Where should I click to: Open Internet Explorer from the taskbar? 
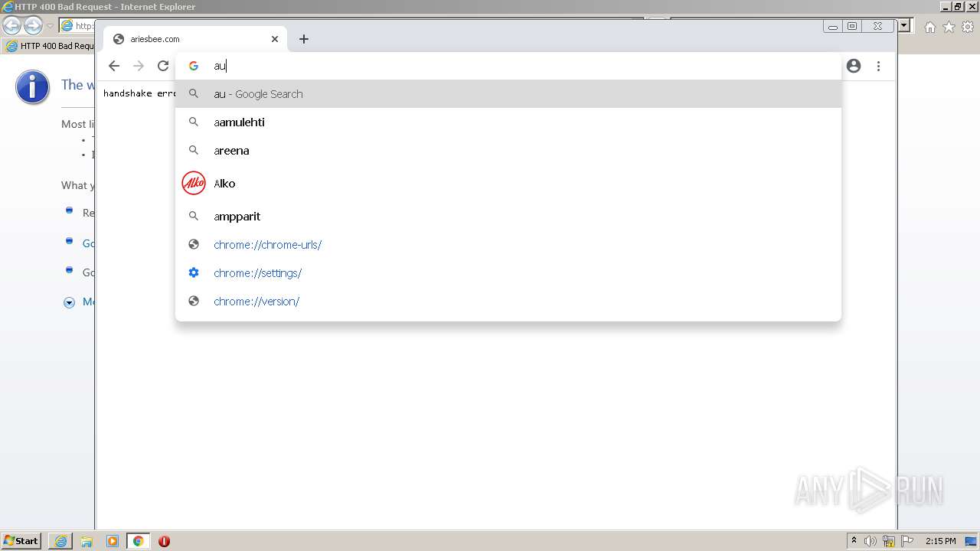60,541
